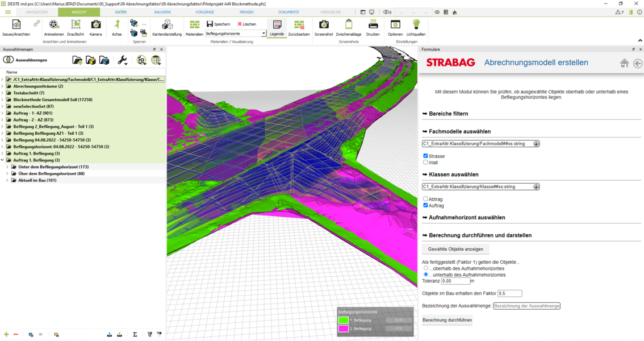Image resolution: width=644 pixels, height=341 pixels.
Task: Switch to the DATEN ribbon tab
Action: [120, 12]
